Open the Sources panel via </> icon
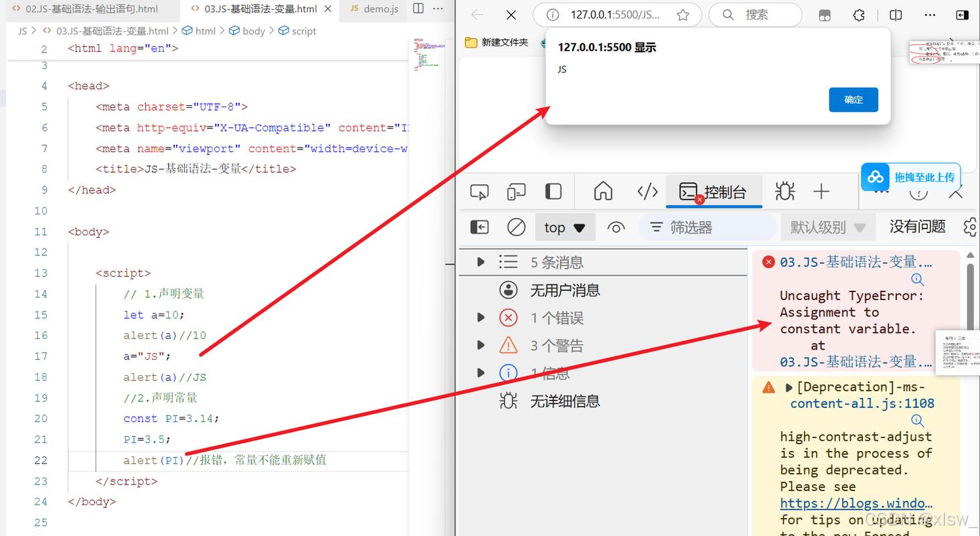The image size is (980, 536). click(x=647, y=192)
